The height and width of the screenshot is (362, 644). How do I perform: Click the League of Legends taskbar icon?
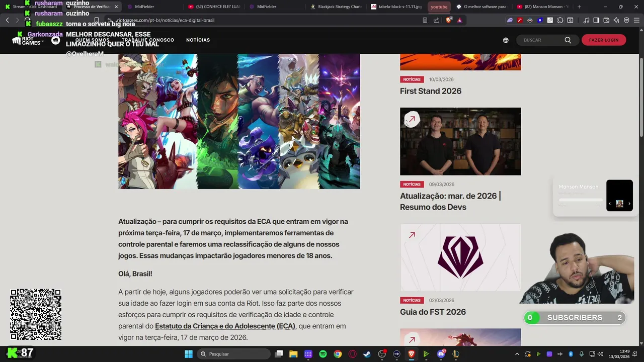pos(455,354)
